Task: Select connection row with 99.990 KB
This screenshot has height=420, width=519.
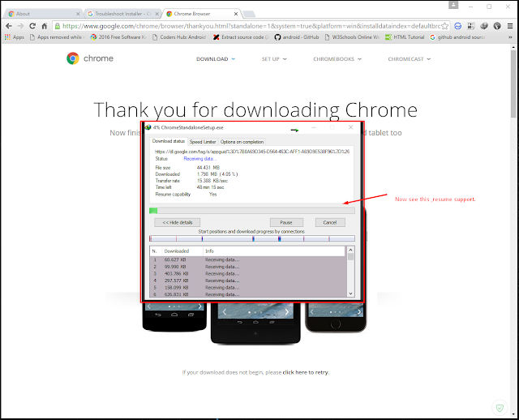Action: pyautogui.click(x=247, y=267)
